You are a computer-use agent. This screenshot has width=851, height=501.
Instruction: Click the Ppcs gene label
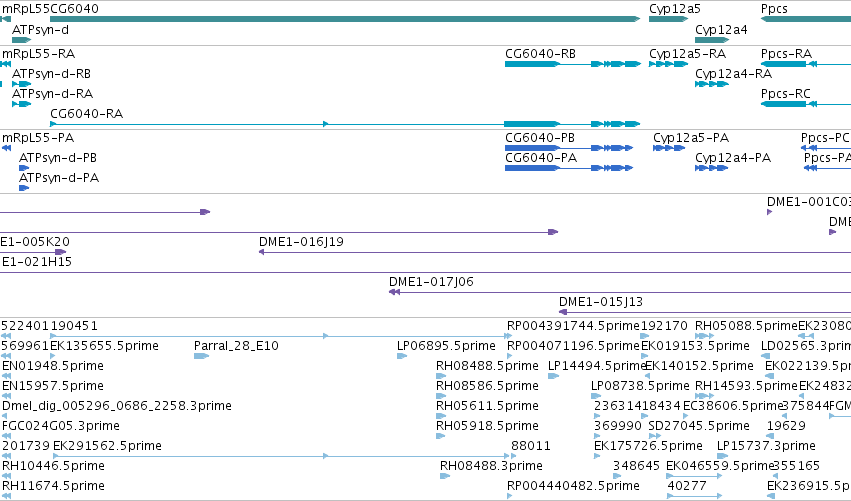[x=774, y=9]
